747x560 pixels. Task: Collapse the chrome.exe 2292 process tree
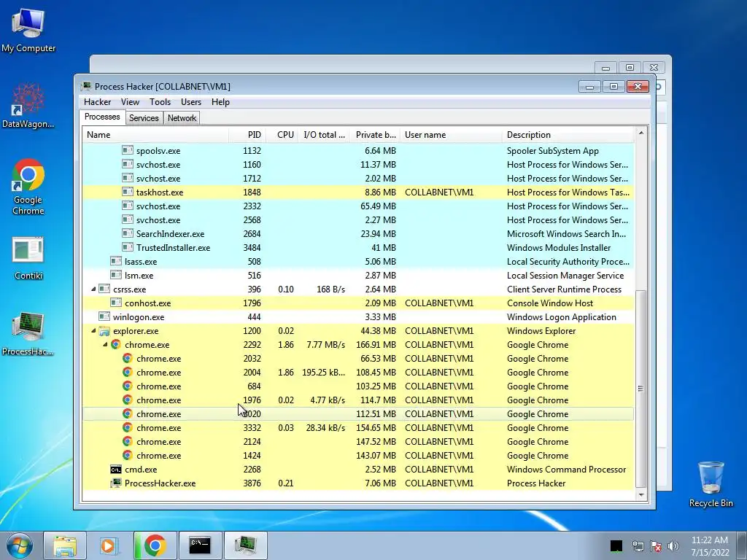(x=105, y=344)
